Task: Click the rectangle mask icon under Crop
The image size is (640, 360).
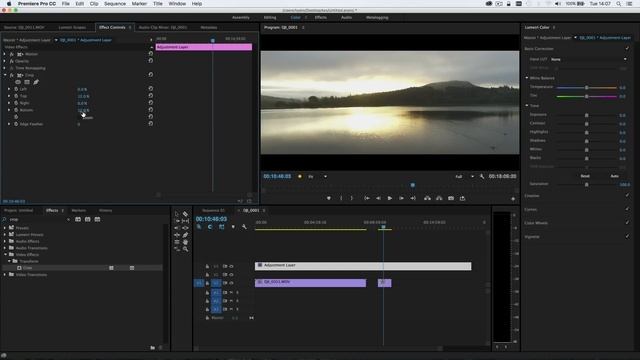Action: 27,82
